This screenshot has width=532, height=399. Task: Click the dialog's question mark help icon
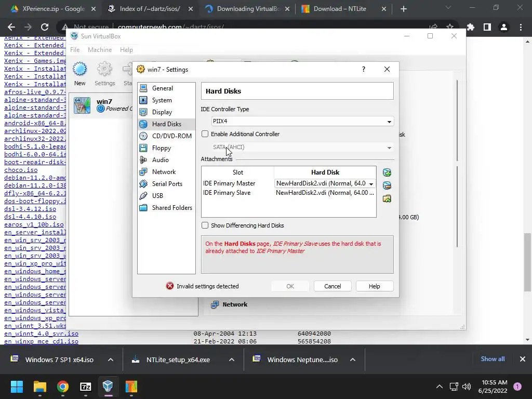[364, 69]
